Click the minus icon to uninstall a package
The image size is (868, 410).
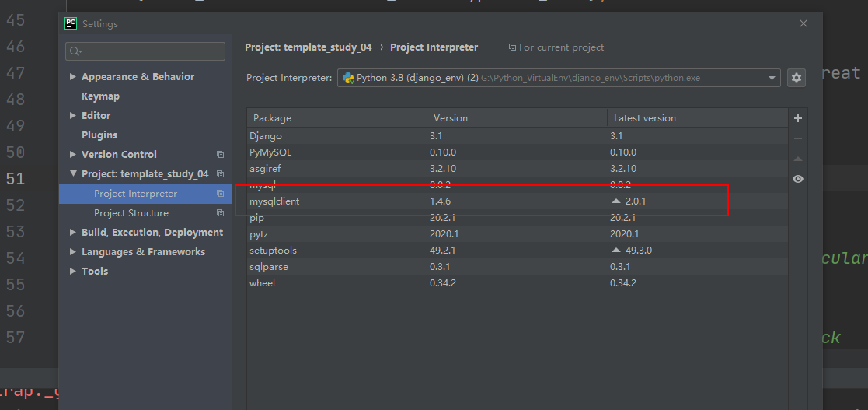(798, 138)
